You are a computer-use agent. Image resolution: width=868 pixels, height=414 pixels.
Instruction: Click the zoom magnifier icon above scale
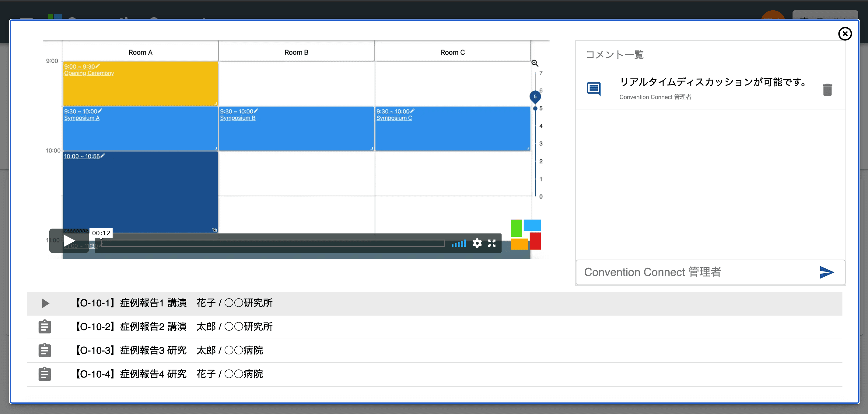tap(535, 63)
